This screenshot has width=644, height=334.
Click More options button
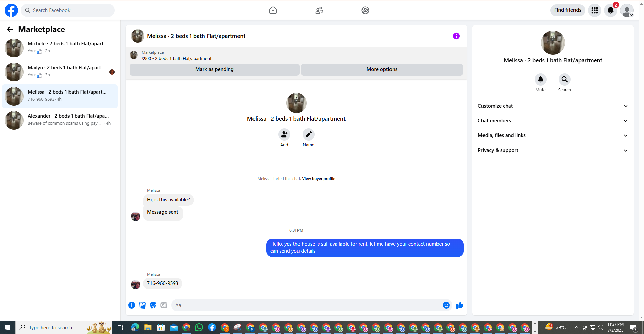click(382, 69)
